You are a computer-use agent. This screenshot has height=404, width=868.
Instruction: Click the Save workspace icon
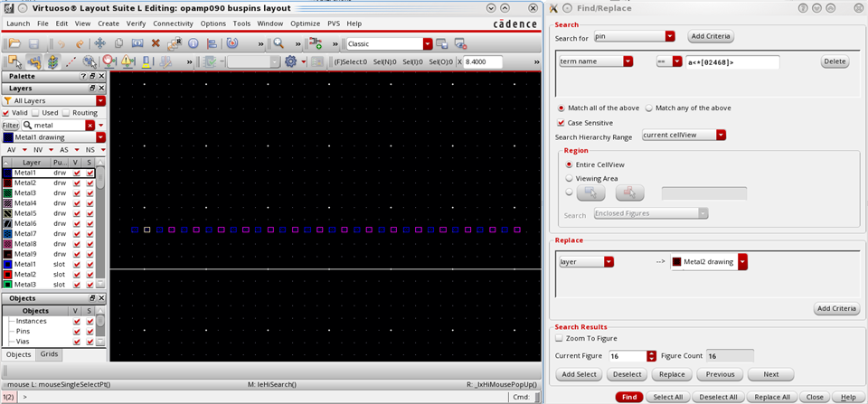point(442,43)
